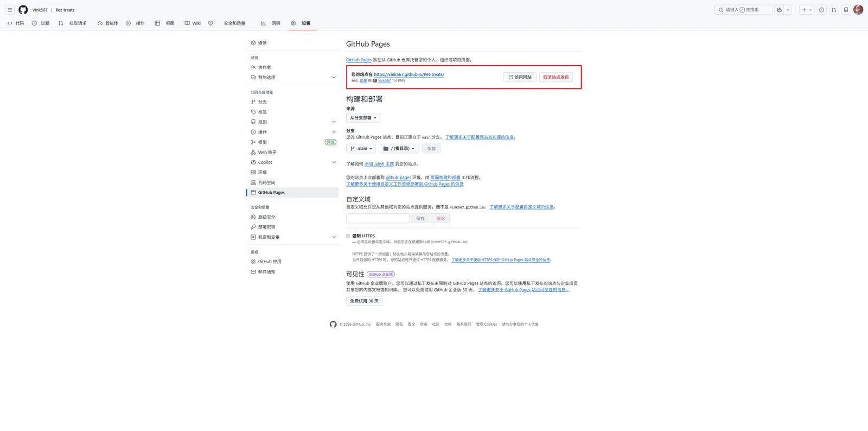This screenshot has height=431, width=868.
Task: Open the main branch dropdown
Action: (x=361, y=149)
